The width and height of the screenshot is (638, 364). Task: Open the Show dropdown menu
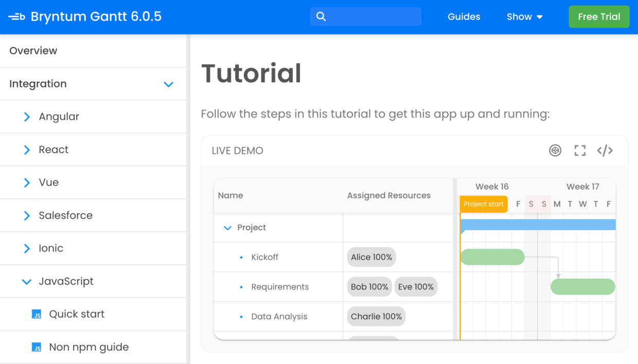tap(525, 16)
